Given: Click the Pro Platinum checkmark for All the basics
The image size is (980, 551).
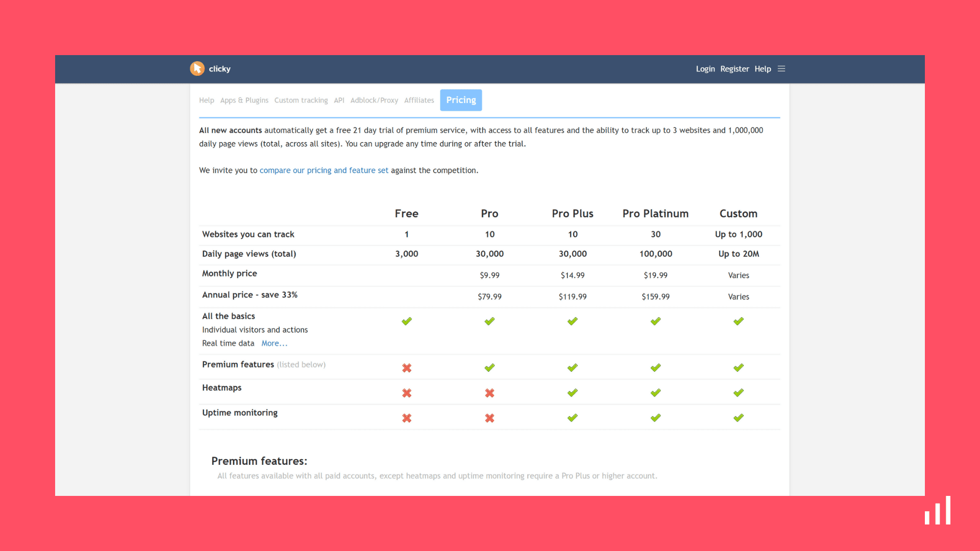Looking at the screenshot, I should (x=656, y=321).
